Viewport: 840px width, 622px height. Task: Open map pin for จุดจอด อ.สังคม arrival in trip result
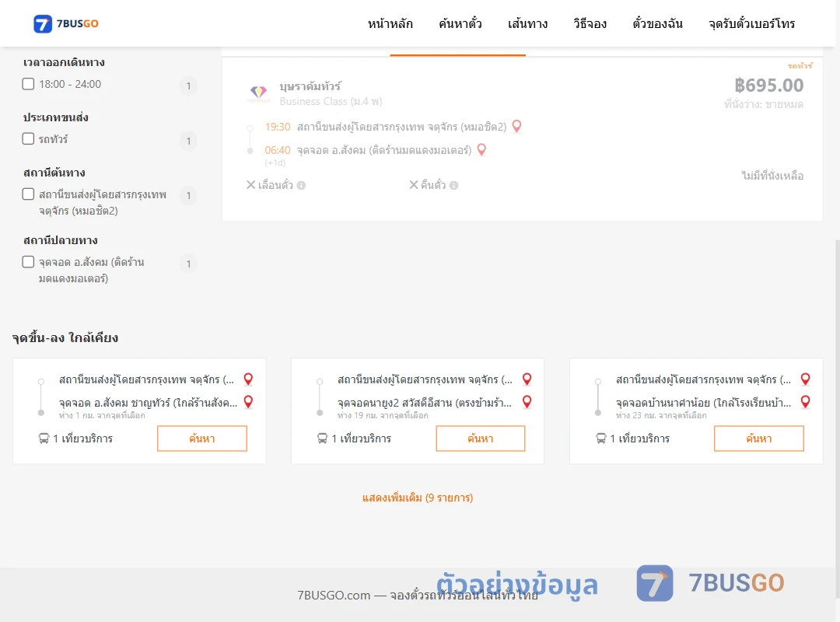coord(481,150)
